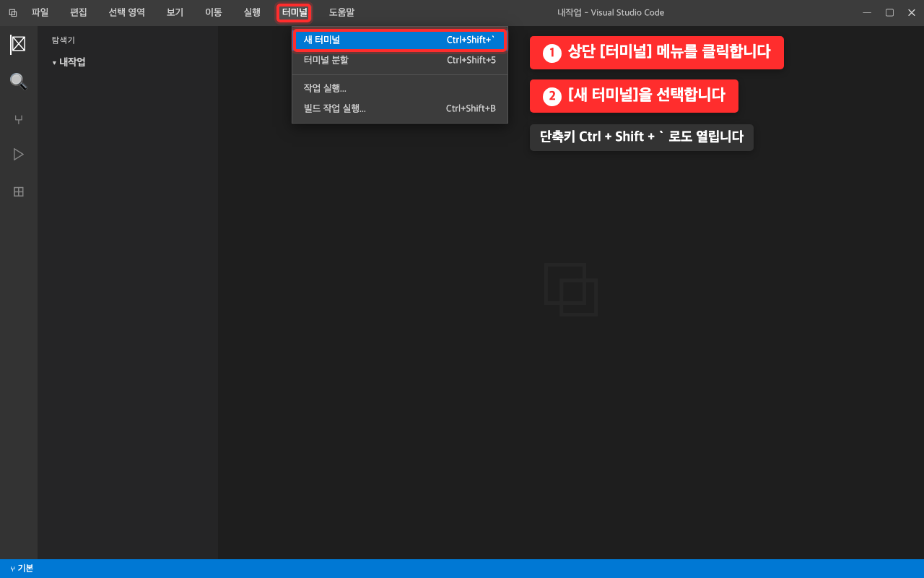924x578 pixels.
Task: Click the '탐색기' panel header
Action: (x=64, y=40)
